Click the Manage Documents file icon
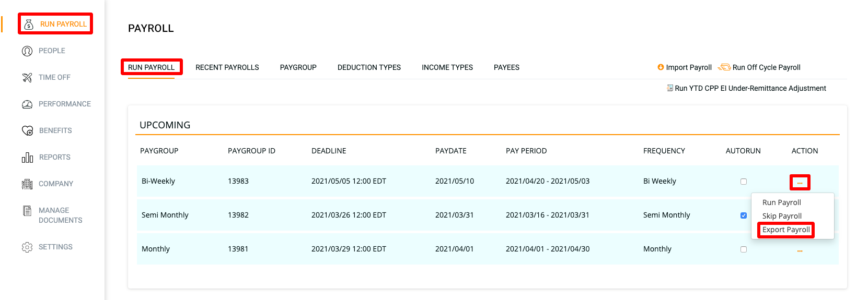The width and height of the screenshot is (868, 300). (x=27, y=211)
